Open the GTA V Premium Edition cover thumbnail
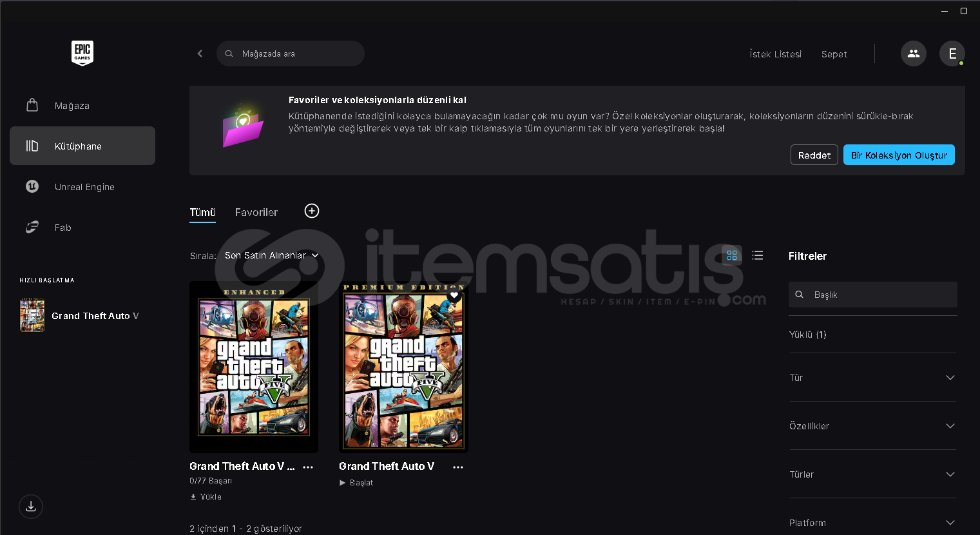The width and height of the screenshot is (980, 535). 403,367
